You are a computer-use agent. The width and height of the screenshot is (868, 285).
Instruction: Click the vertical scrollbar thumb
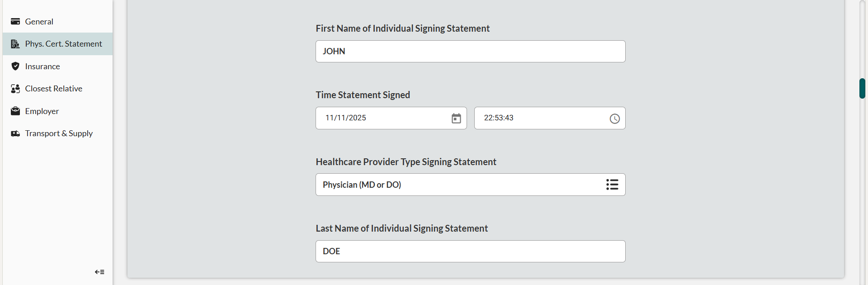(862, 88)
